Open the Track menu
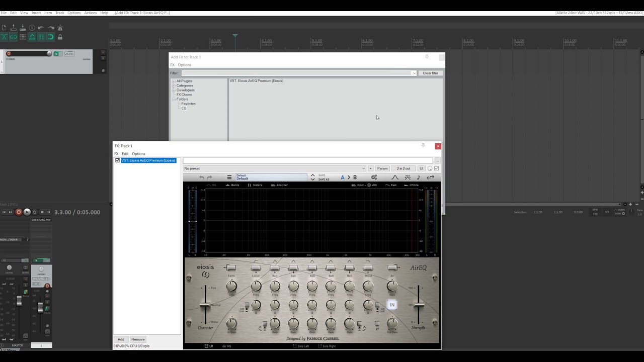644x362 pixels. tap(60, 13)
